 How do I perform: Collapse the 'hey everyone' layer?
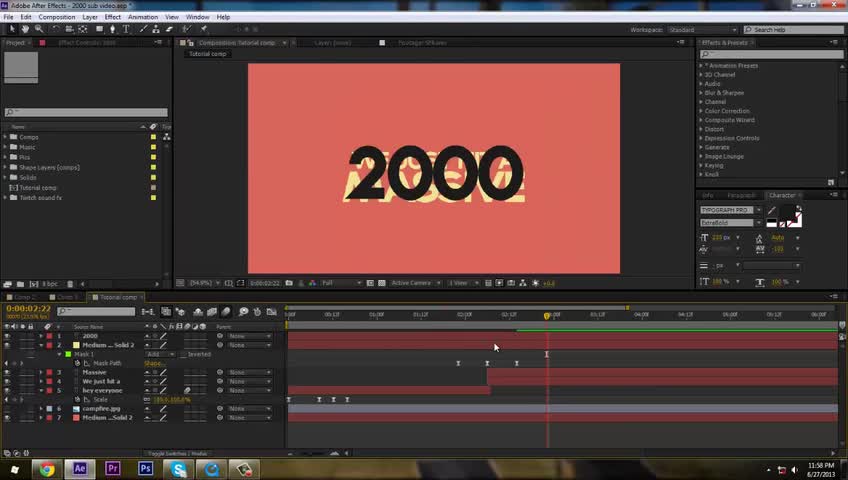tap(41, 390)
